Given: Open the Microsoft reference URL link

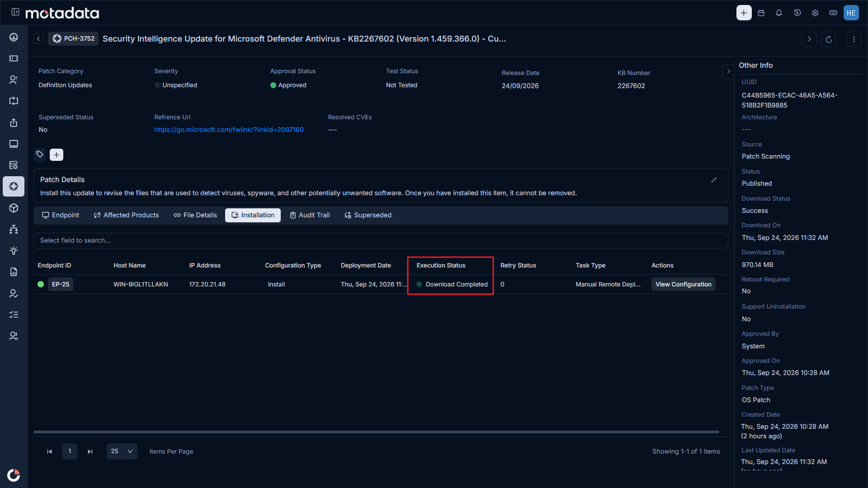Looking at the screenshot, I should point(229,130).
